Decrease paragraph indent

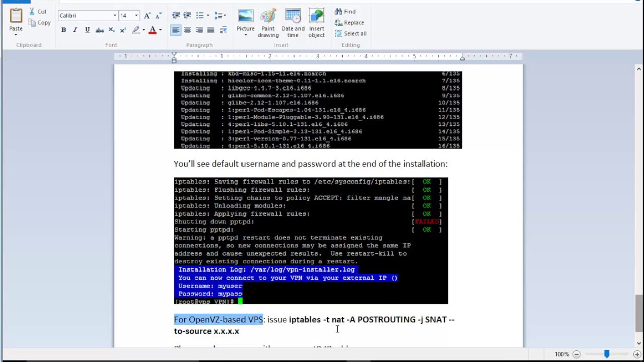point(176,15)
